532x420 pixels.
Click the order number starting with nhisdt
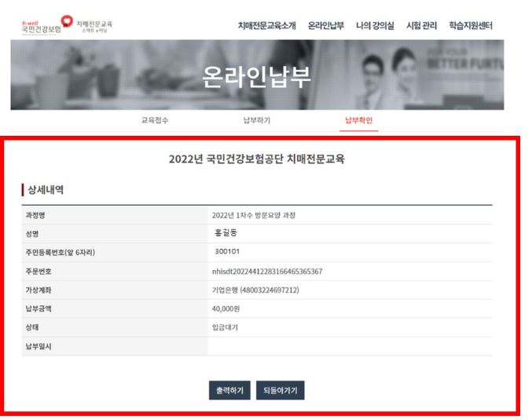267,271
